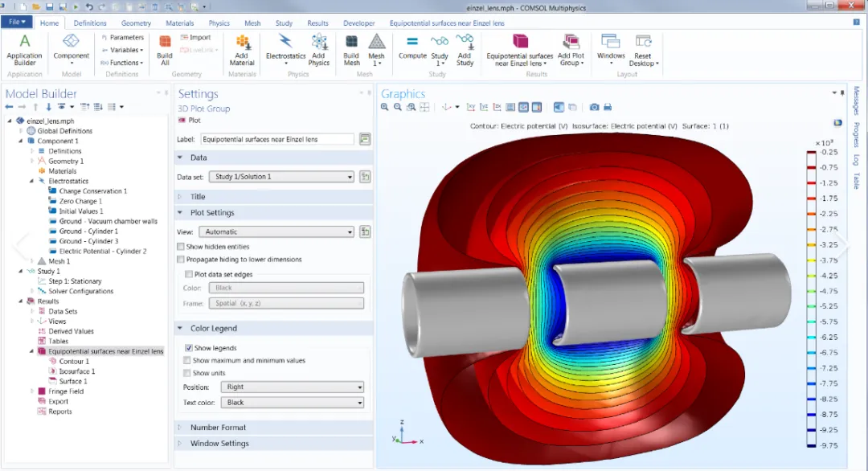
Task: Switch to xy view in Graphics
Action: [x=470, y=108]
